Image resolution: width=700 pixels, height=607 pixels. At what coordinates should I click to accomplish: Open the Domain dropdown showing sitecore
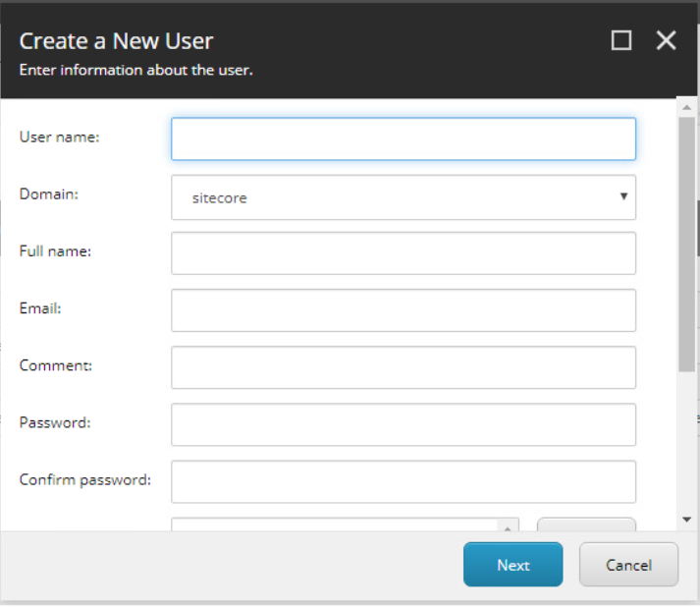point(404,197)
